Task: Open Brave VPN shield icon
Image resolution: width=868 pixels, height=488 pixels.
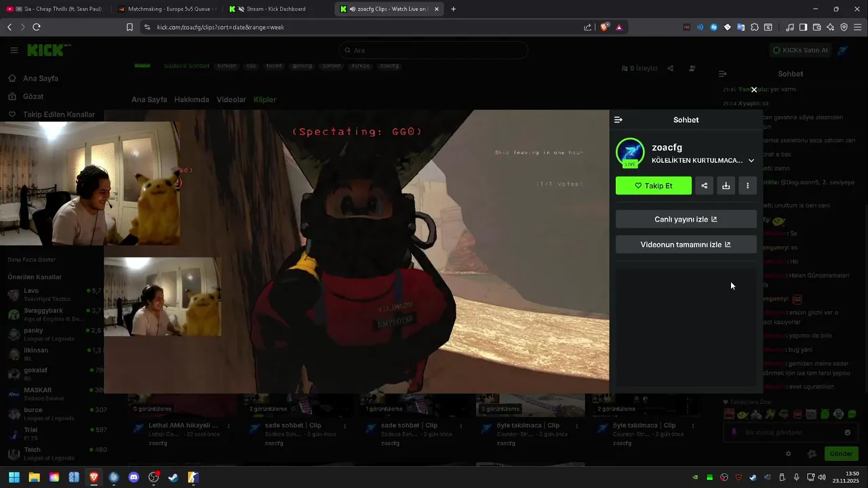Action: (844, 27)
